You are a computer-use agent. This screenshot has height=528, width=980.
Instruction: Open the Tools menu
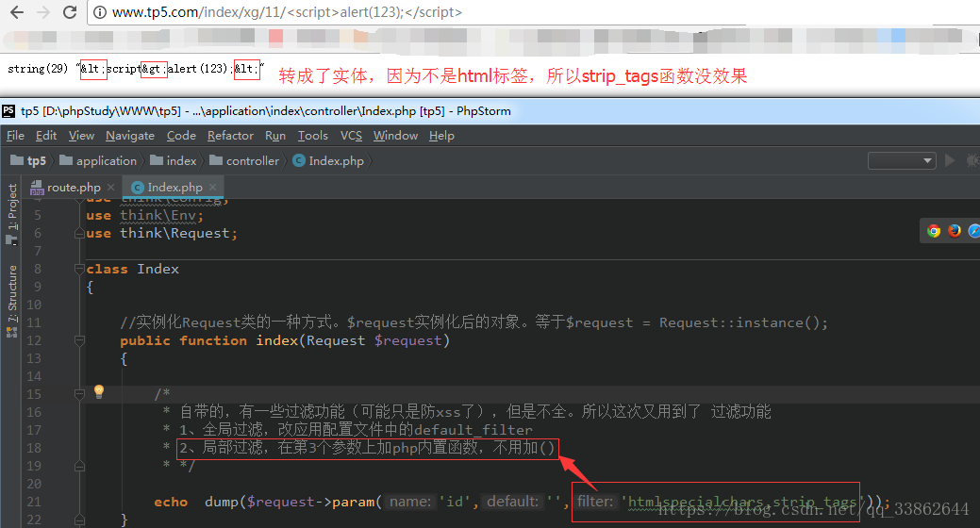pos(312,136)
